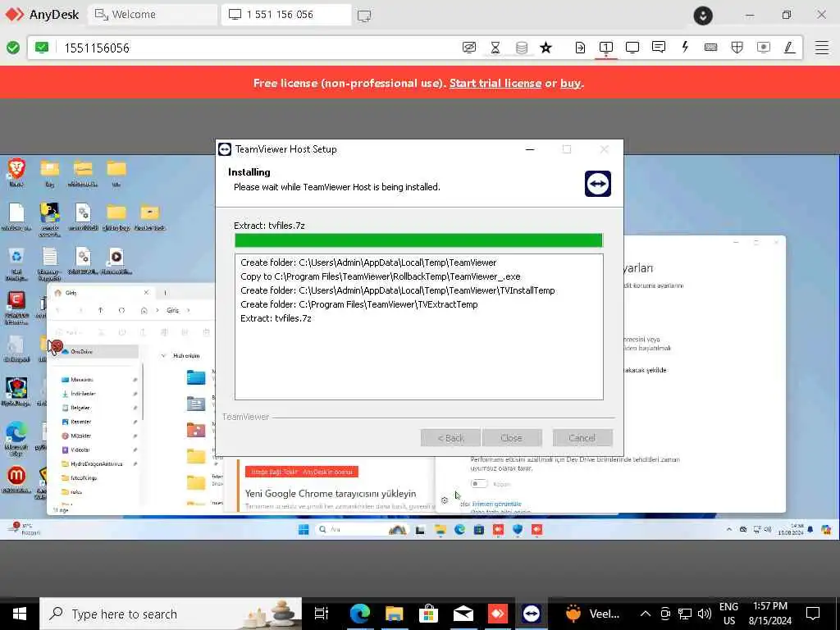
Task: Select Resimler in File Explorer sidebar
Action: (x=80, y=422)
